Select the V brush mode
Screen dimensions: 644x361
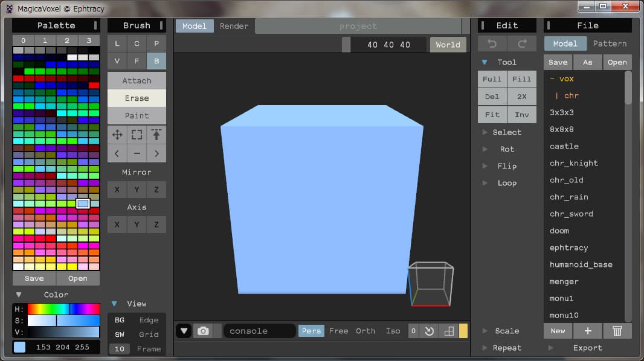point(117,61)
